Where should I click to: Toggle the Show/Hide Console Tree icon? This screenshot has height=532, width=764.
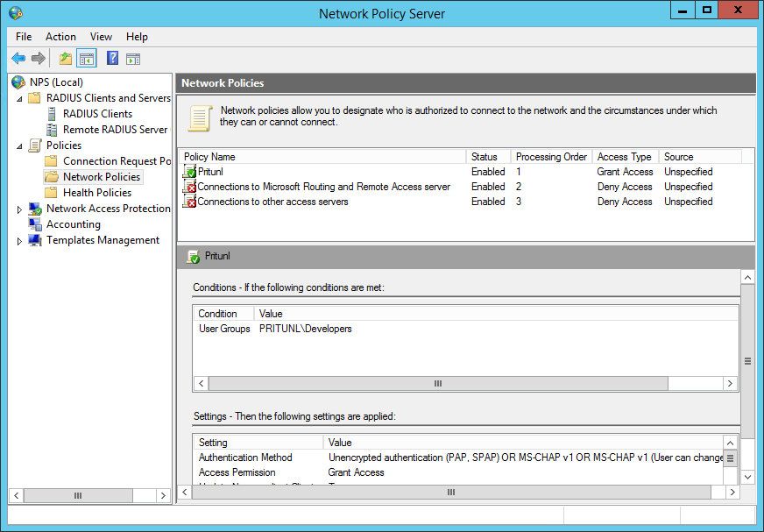click(86, 59)
